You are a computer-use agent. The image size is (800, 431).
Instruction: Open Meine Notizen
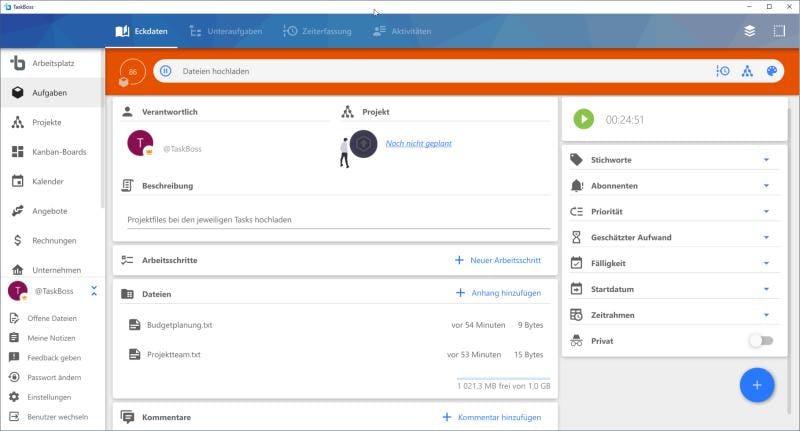tap(52, 338)
